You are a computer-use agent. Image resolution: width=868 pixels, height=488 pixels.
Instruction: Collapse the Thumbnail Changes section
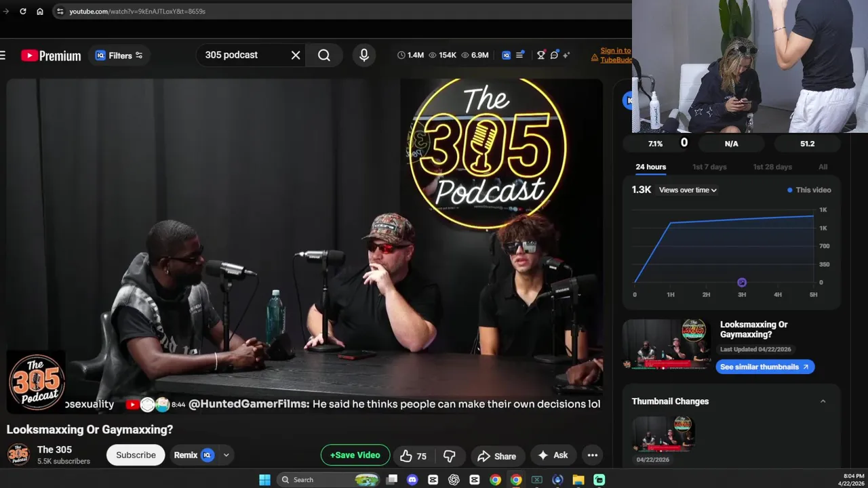[x=823, y=401]
